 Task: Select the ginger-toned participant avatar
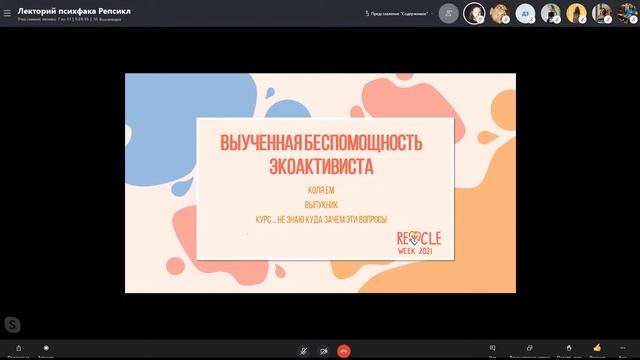pyautogui.click(x=500, y=13)
